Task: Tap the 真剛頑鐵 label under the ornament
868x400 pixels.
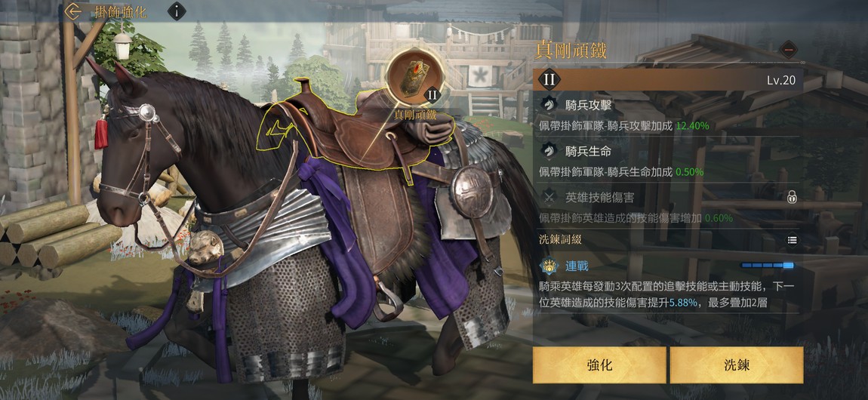Action: [415, 115]
